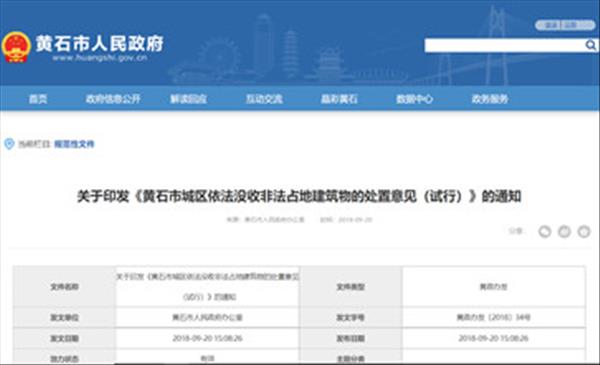Go to the 数据中心 menu item
Viewport: 600px width, 365px height.
(414, 99)
